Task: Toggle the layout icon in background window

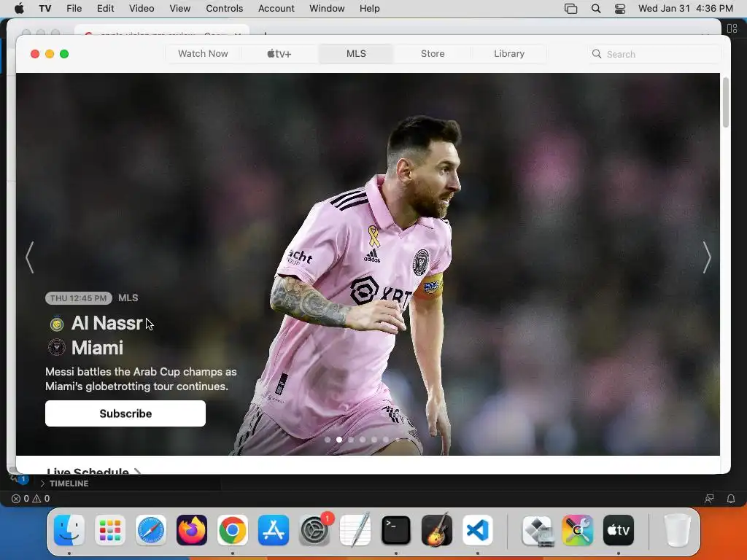Action: point(732,28)
